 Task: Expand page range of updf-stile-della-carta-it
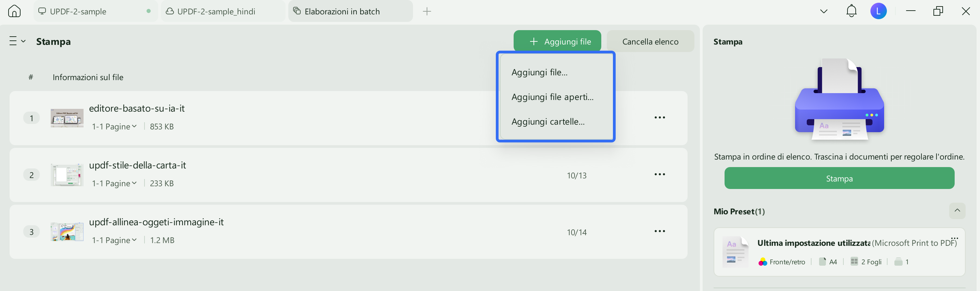(114, 184)
